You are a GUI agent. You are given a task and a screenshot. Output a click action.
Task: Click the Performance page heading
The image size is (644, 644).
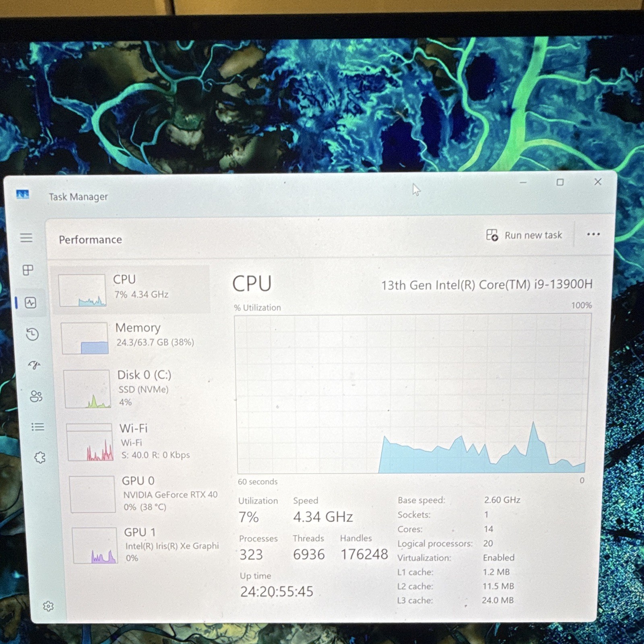90,239
